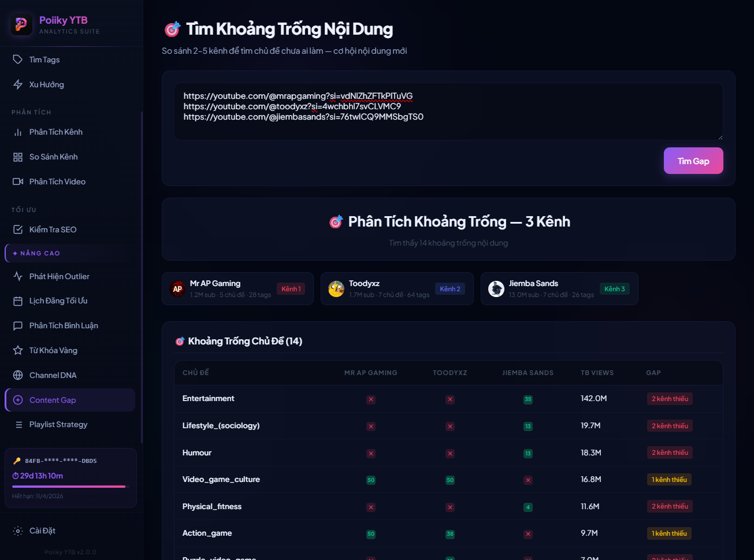Click the tag icon beside Tìm Tags

(18, 60)
